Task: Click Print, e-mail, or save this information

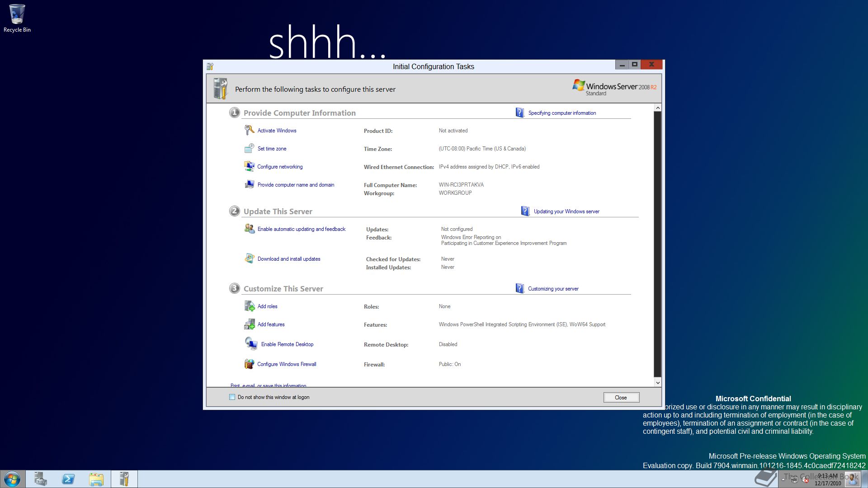Action: coord(269,385)
